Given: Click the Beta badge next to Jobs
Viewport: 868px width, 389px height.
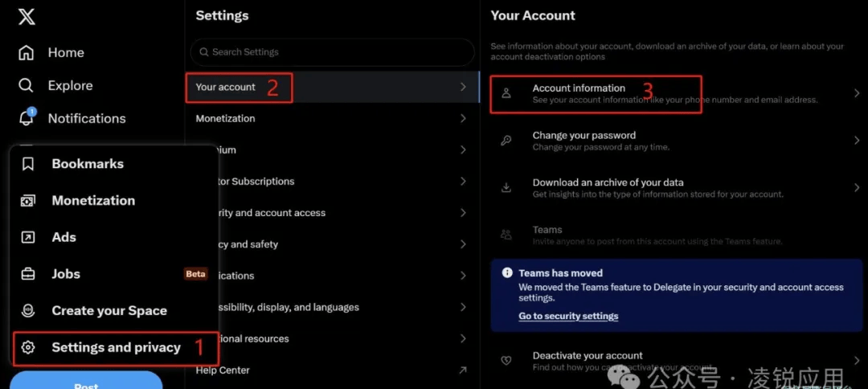Looking at the screenshot, I should 195,274.
